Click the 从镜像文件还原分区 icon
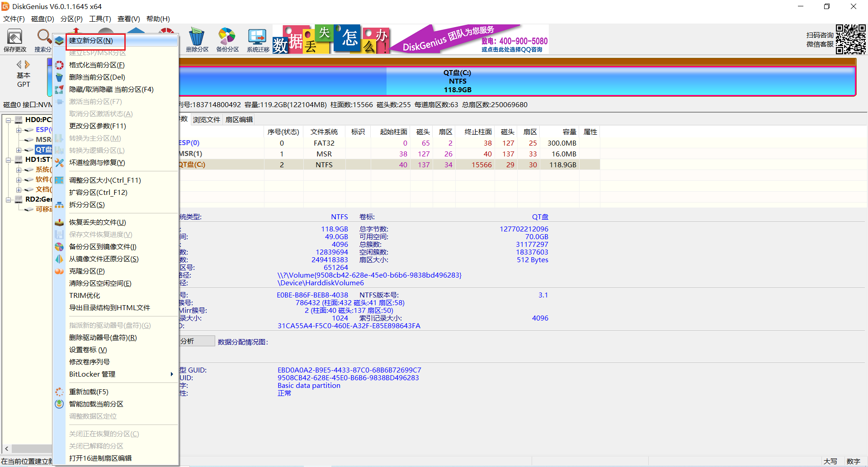 (x=59, y=259)
